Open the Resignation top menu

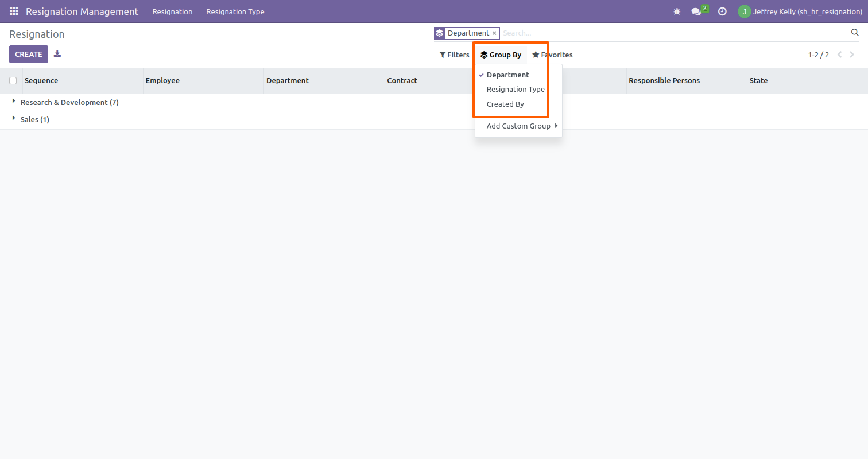pyautogui.click(x=172, y=11)
